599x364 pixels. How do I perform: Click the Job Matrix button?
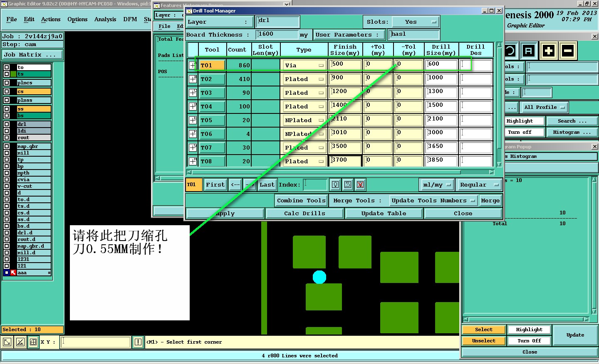[x=32, y=54]
